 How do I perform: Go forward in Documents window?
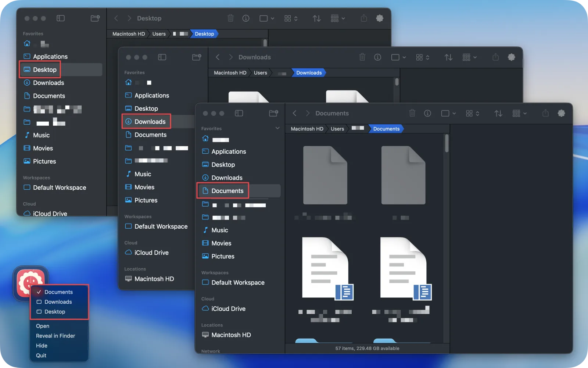(x=308, y=113)
